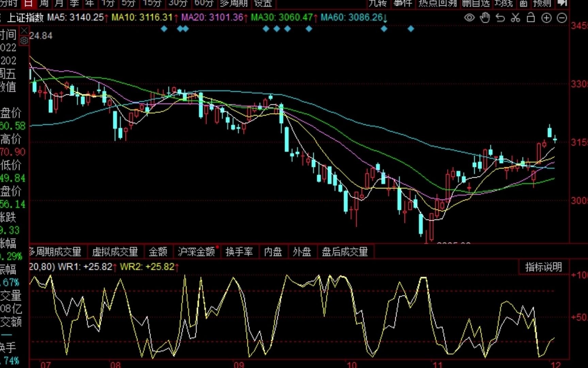Toggle indicator visibility with the eye icon
Screen dimensions: 588x368
(x=469, y=18)
